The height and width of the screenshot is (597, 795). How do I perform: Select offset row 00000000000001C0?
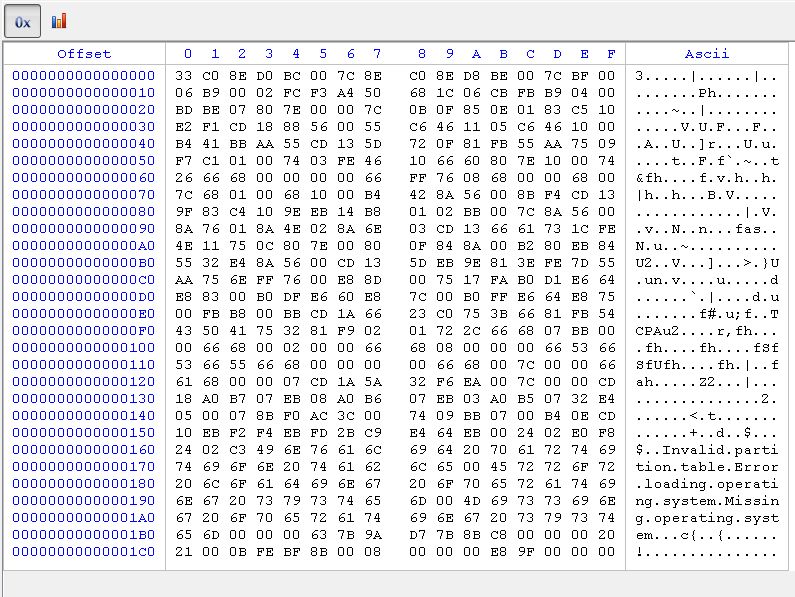(84, 551)
